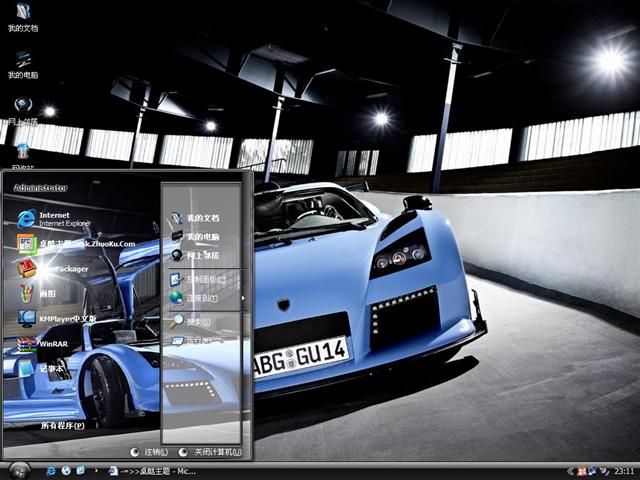Click 关闭计算机(U) shut down button
The width and height of the screenshot is (640, 480).
tap(211, 452)
